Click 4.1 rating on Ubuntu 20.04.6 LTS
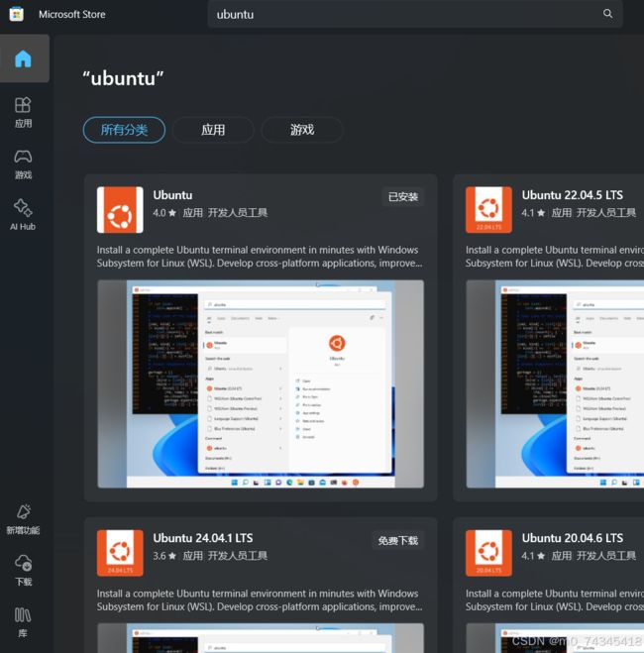The width and height of the screenshot is (644, 653). point(533,556)
